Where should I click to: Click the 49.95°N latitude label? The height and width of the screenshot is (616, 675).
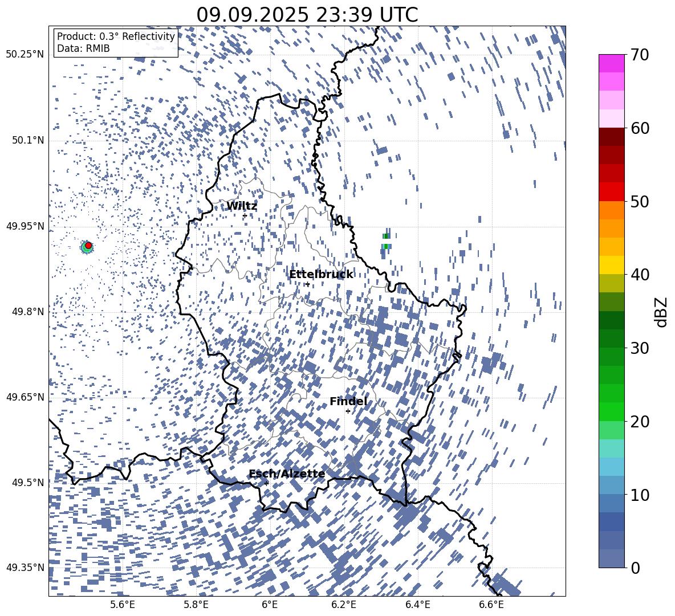pyautogui.click(x=25, y=226)
